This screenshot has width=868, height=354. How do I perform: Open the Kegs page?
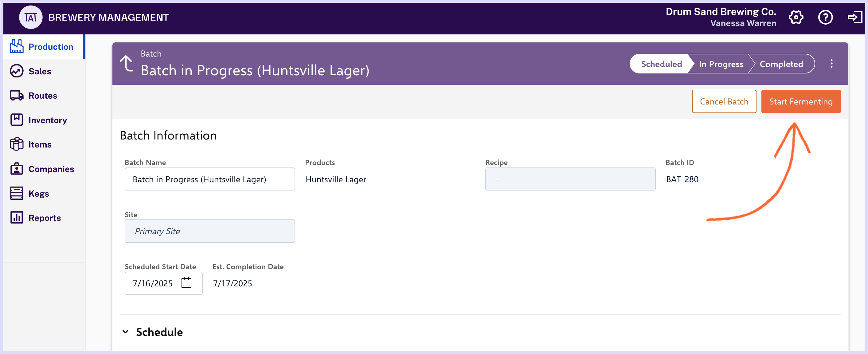pyautogui.click(x=44, y=194)
